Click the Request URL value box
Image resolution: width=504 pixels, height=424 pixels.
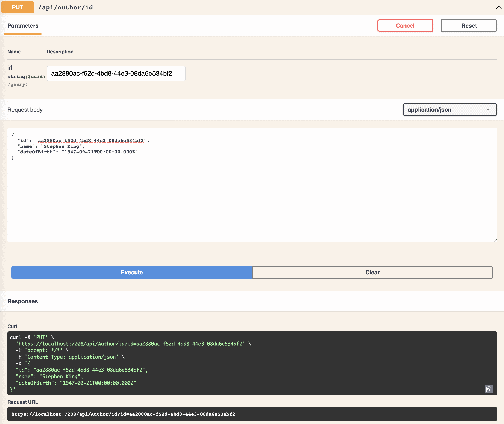(x=252, y=414)
